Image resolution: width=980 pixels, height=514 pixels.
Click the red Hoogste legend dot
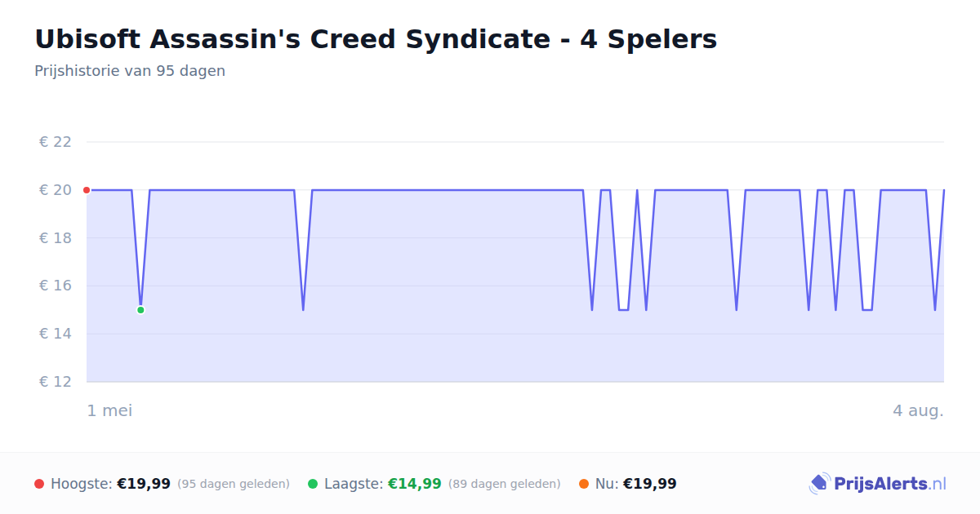click(39, 484)
